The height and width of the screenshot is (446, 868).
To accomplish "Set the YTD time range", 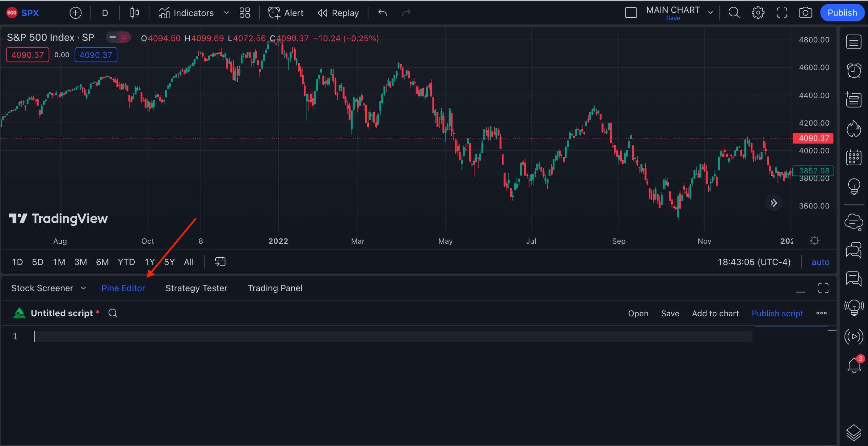I will point(126,262).
